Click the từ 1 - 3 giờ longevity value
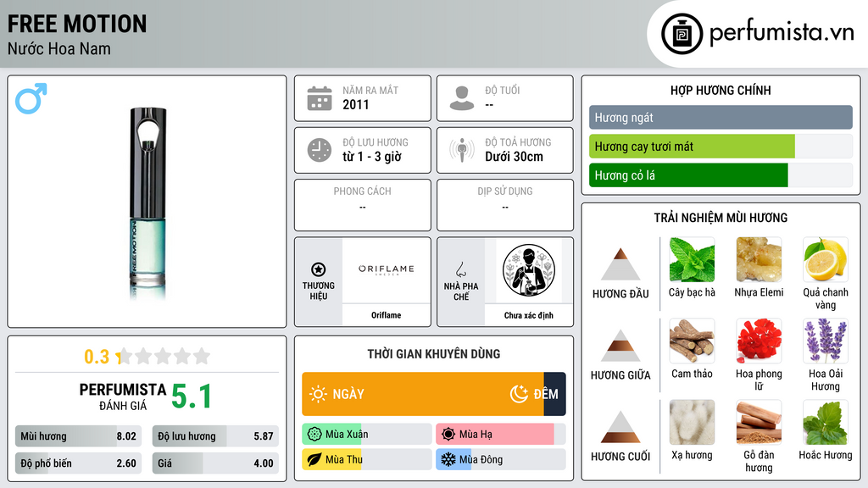This screenshot has width=868, height=488. tap(371, 157)
